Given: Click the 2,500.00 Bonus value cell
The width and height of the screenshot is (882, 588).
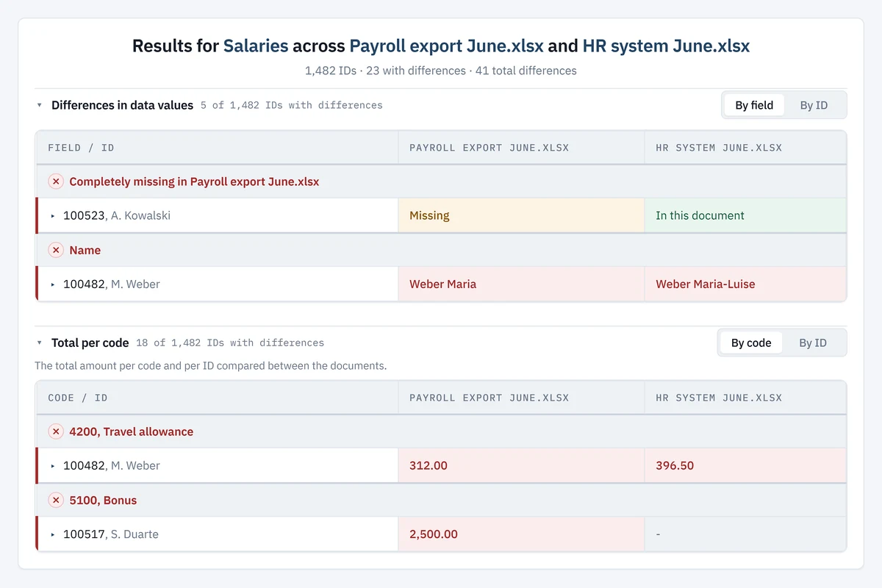Looking at the screenshot, I should coord(521,534).
